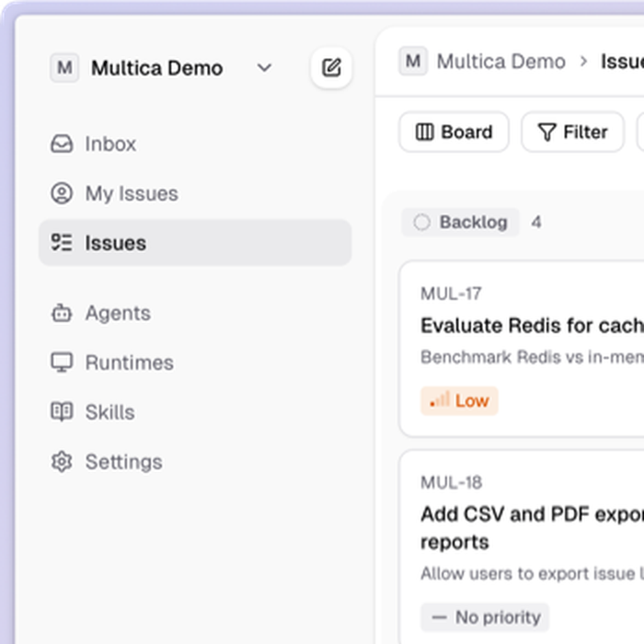Click the breadcrumb M workspace avatar

(x=413, y=62)
